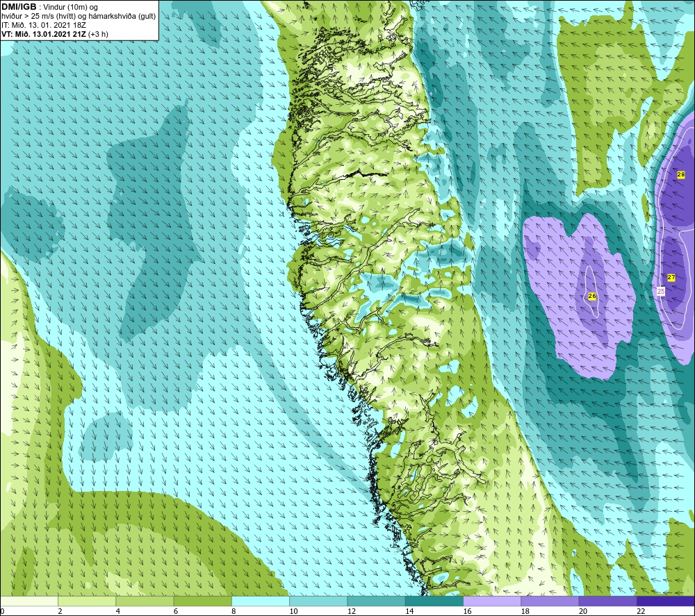The width and height of the screenshot is (695, 616).
Task: Click the IT: Mið. 13. 01. 2021 18Z line
Action: (43, 25)
